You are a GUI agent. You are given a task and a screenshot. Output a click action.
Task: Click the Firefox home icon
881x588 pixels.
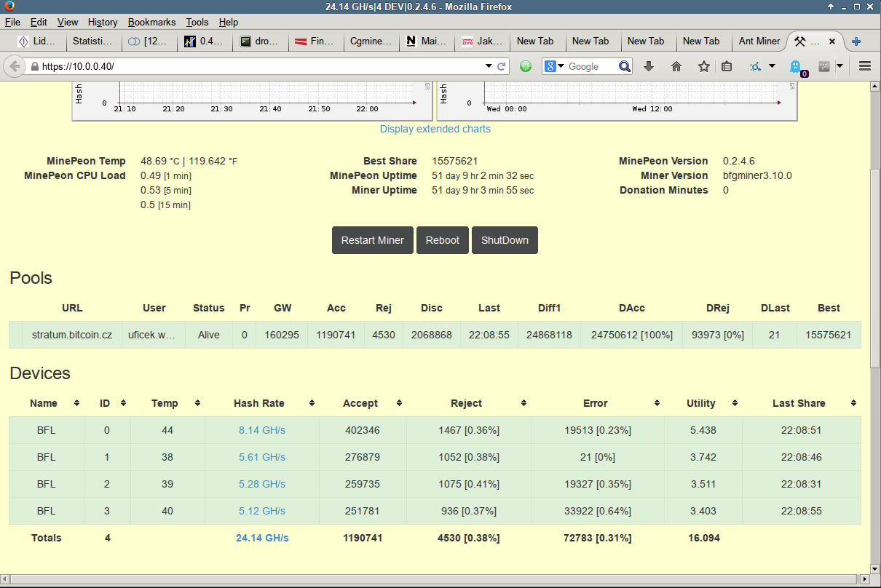click(x=676, y=66)
